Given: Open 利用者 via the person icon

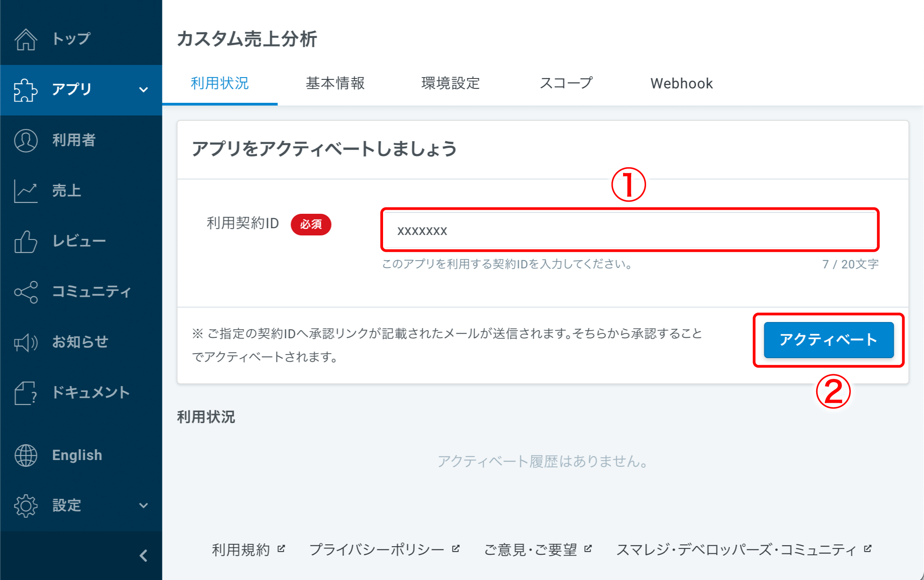Looking at the screenshot, I should (26, 140).
